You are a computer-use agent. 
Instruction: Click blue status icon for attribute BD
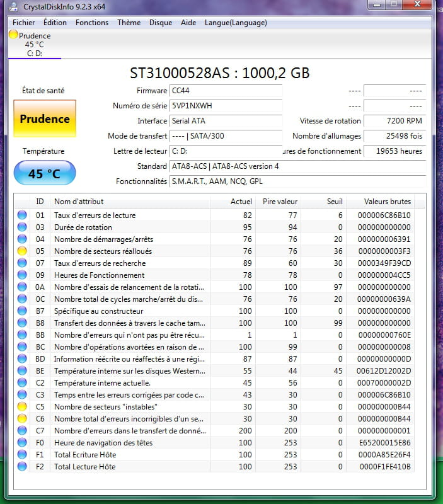point(22,358)
